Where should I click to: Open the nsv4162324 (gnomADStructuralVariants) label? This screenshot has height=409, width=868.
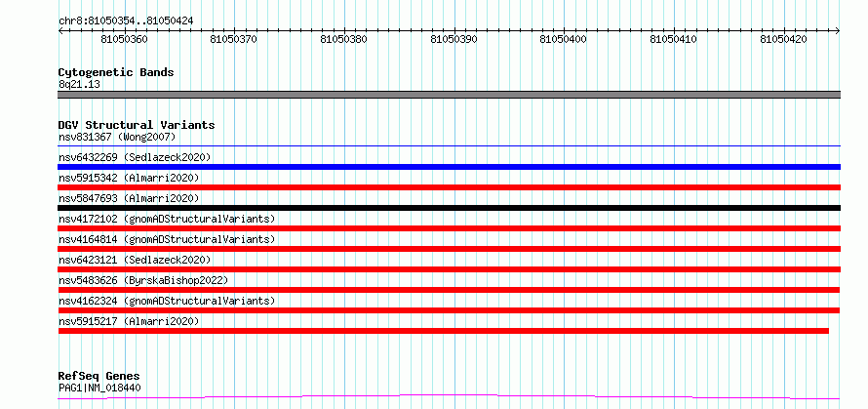tap(167, 301)
